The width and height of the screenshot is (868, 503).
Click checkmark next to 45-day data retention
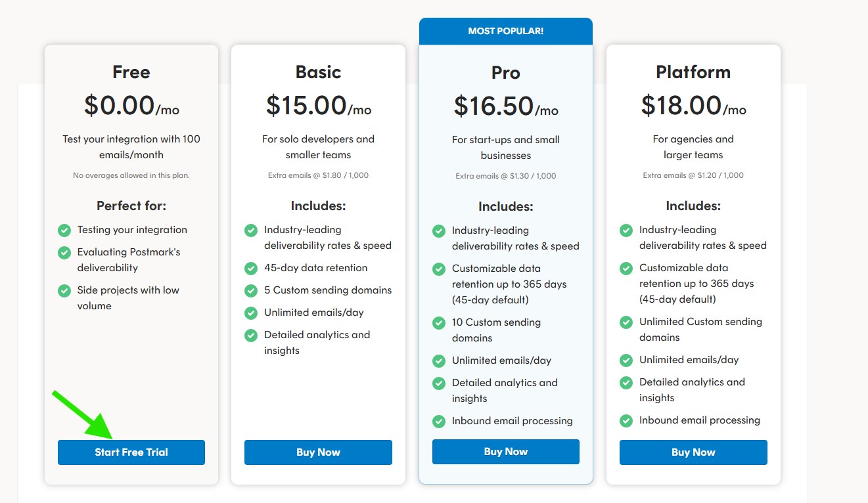click(x=251, y=269)
